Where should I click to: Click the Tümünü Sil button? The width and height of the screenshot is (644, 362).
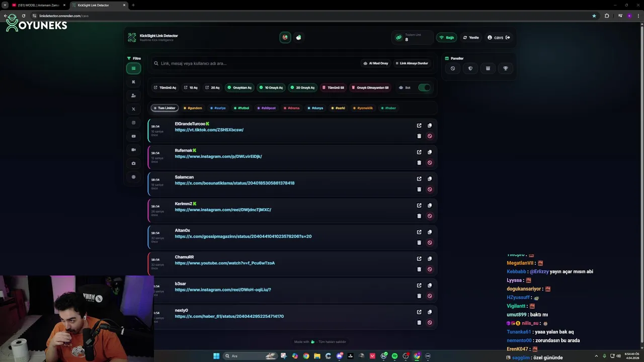pyautogui.click(x=333, y=87)
